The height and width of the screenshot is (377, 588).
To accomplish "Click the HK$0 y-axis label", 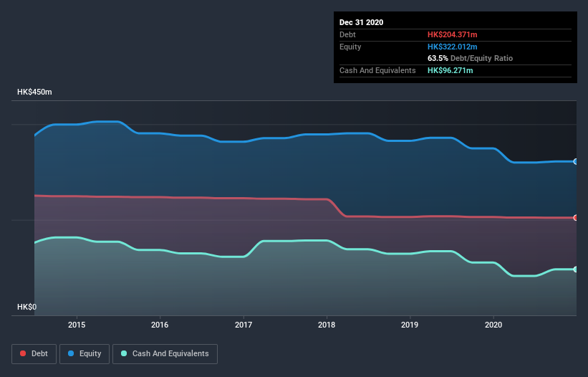I will (27, 307).
